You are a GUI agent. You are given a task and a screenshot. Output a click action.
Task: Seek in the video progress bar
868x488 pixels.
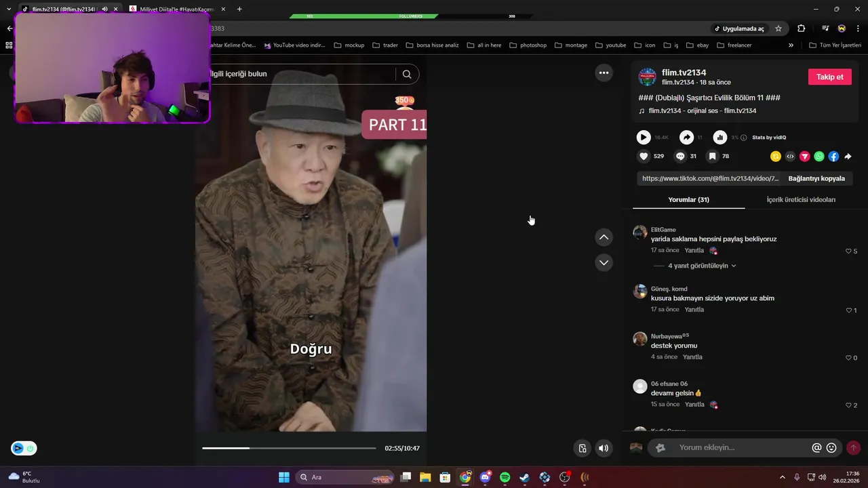[x=289, y=448]
